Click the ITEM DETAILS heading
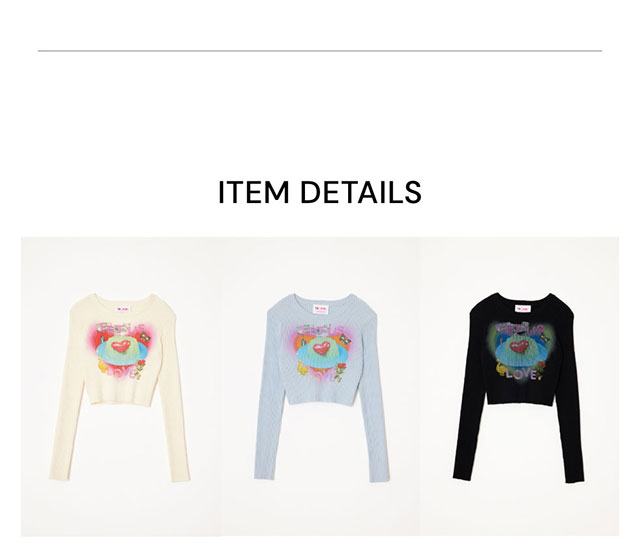 click(x=320, y=192)
